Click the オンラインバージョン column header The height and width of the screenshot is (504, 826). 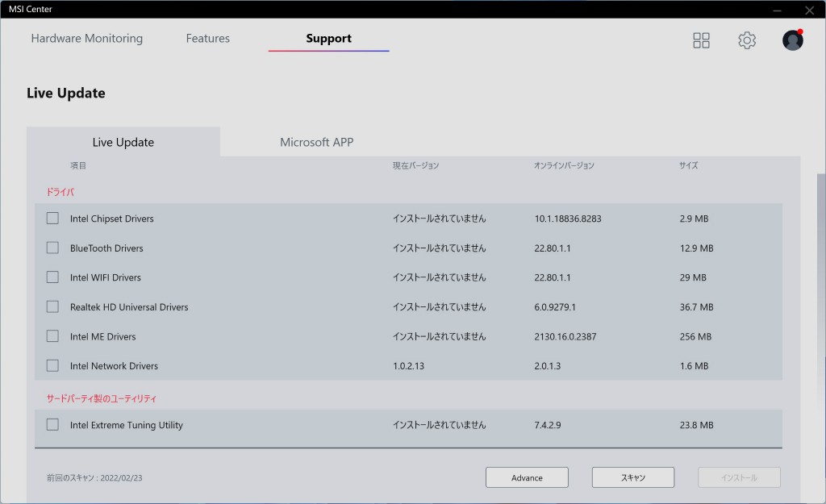[x=564, y=165]
